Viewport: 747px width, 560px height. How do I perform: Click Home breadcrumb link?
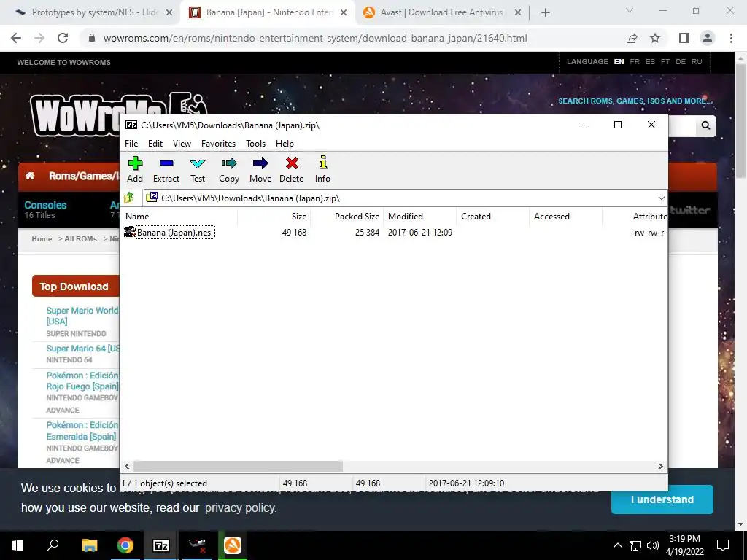point(42,238)
